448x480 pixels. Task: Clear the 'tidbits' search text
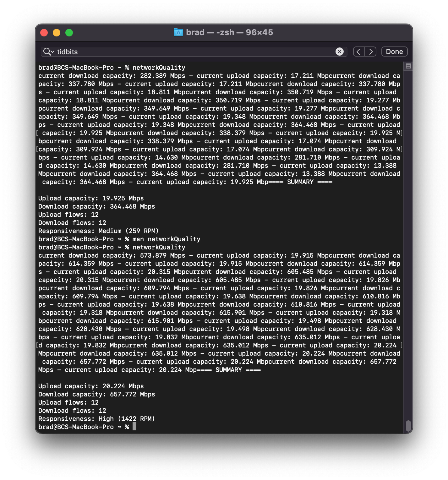point(339,52)
